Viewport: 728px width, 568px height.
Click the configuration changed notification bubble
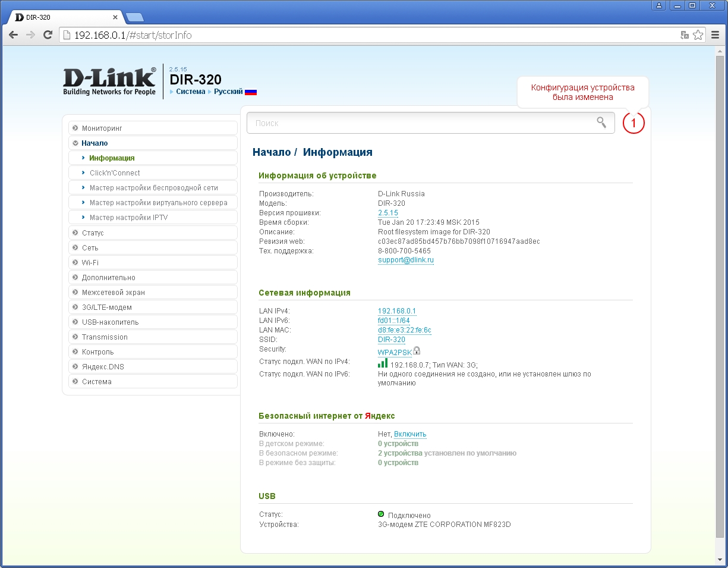tap(582, 92)
